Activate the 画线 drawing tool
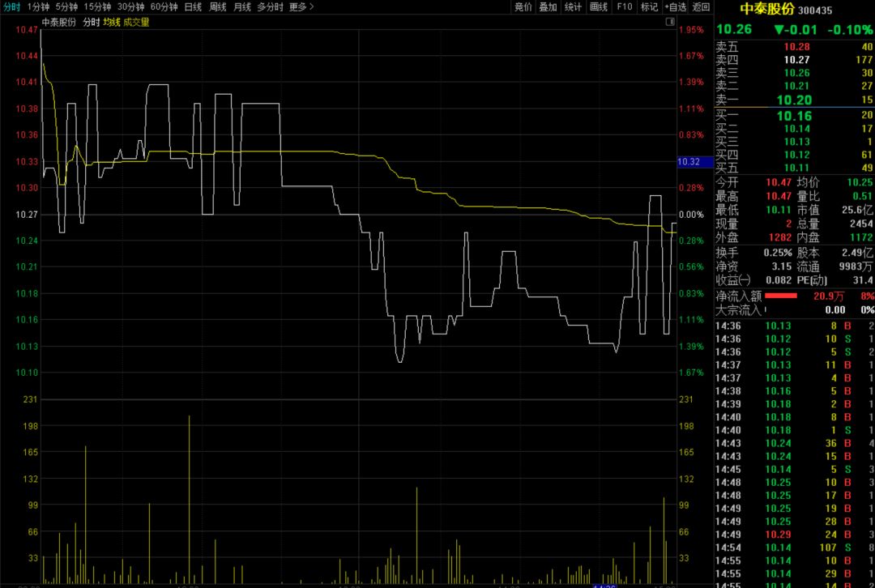 point(599,6)
